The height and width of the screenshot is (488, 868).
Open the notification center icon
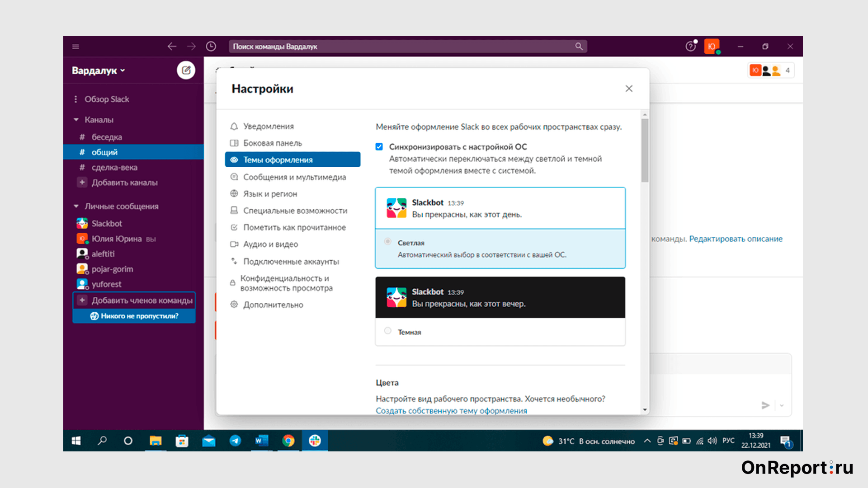point(786,441)
